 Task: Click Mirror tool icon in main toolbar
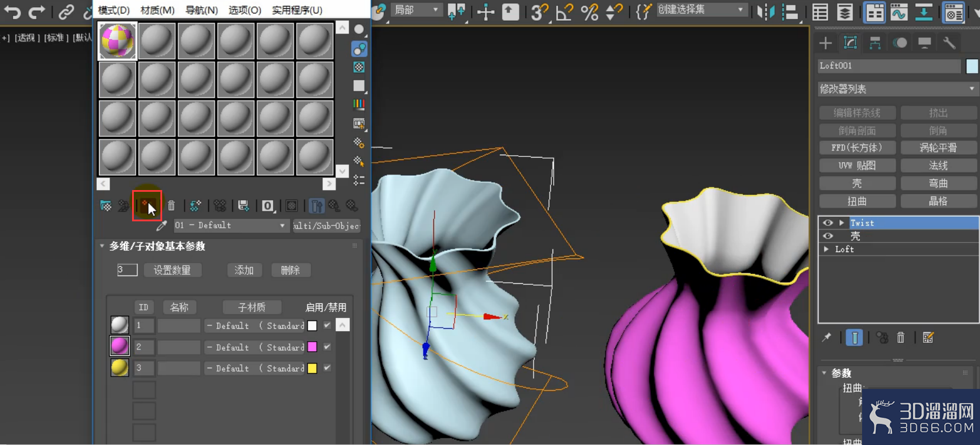(765, 11)
